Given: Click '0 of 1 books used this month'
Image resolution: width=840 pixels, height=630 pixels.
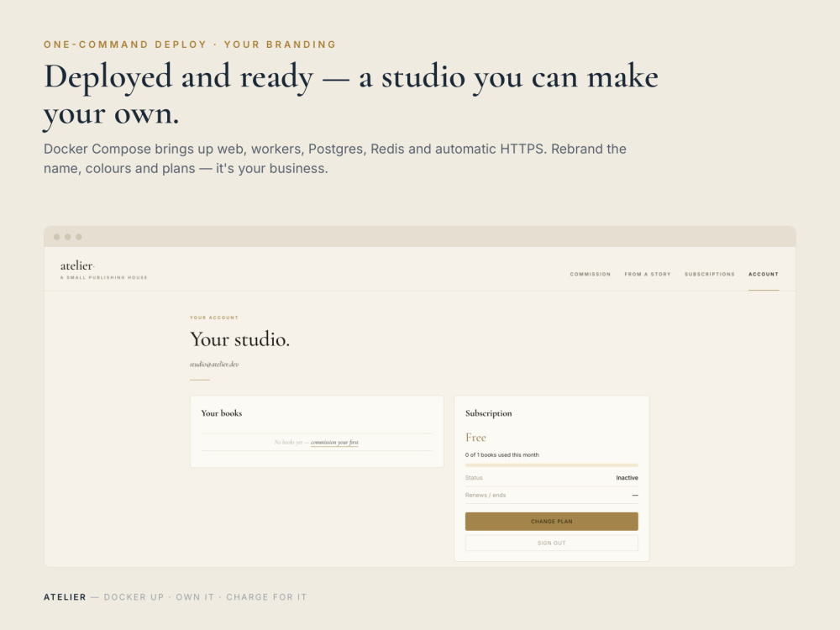Looking at the screenshot, I should [502, 454].
